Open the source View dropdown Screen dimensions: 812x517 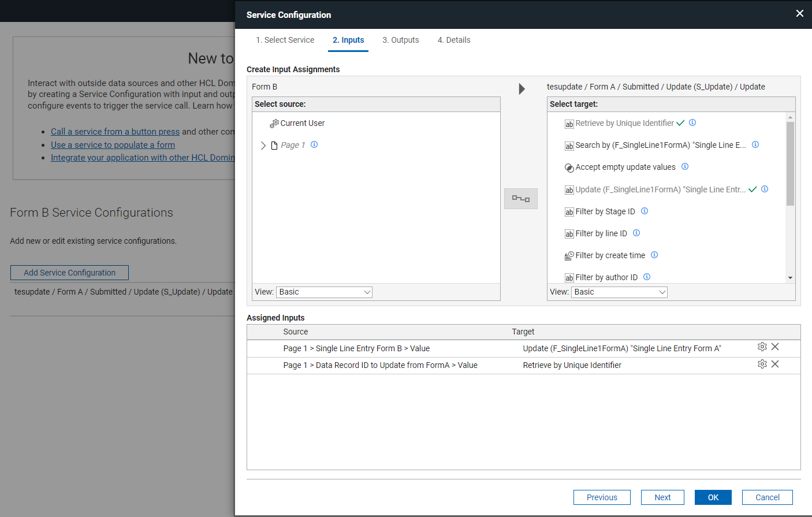point(324,292)
